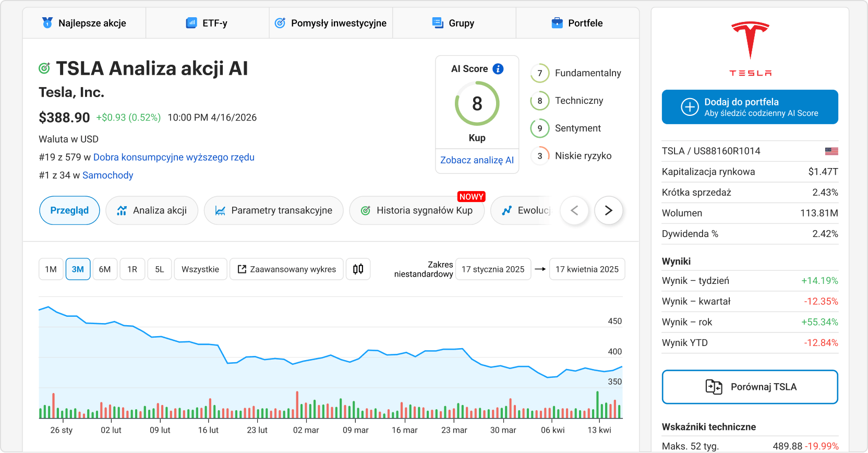
Task: Switch to Parametry transakcyjne tab
Action: (273, 210)
